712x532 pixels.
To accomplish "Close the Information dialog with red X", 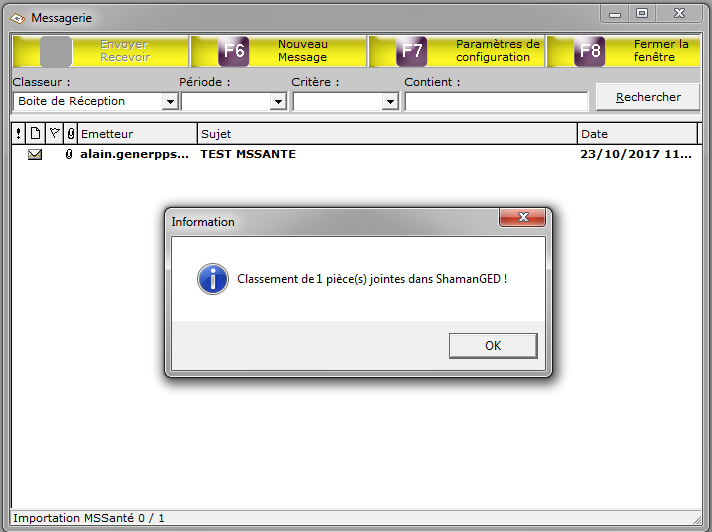I will pyautogui.click(x=523, y=217).
